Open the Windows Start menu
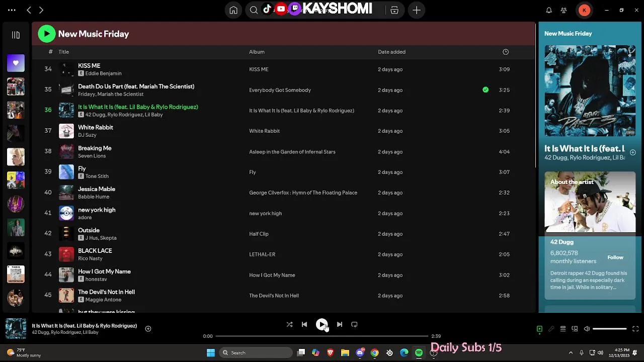 pos(211,352)
